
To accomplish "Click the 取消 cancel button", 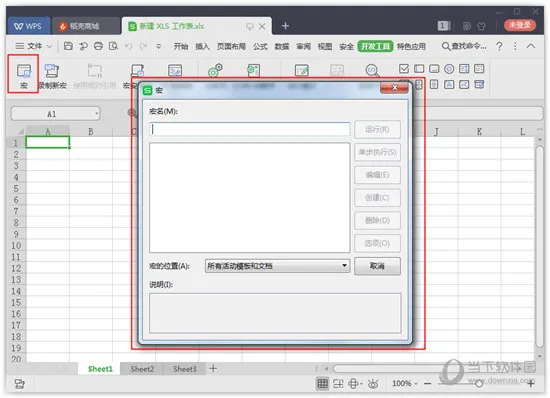I will (377, 266).
